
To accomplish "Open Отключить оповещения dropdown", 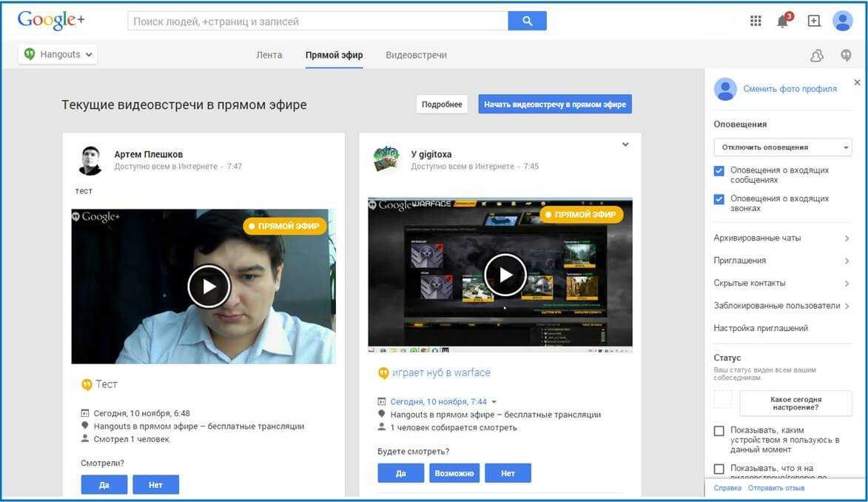I will (782, 147).
